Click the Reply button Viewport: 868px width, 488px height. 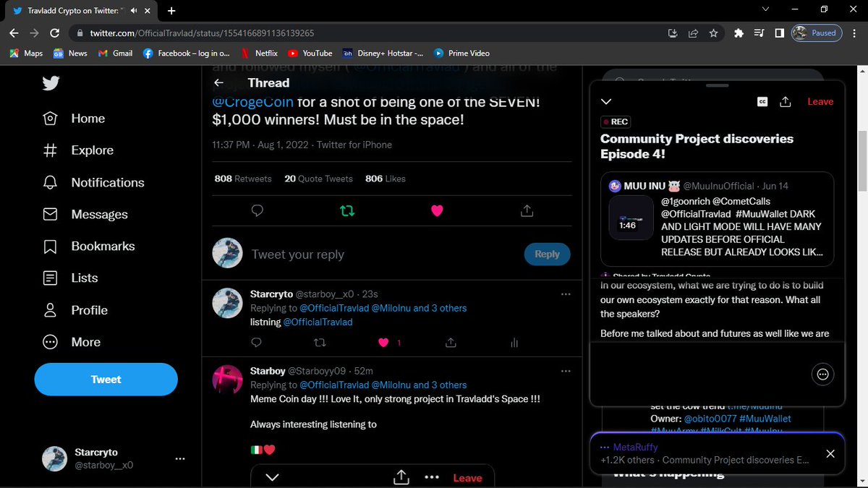pyautogui.click(x=547, y=254)
